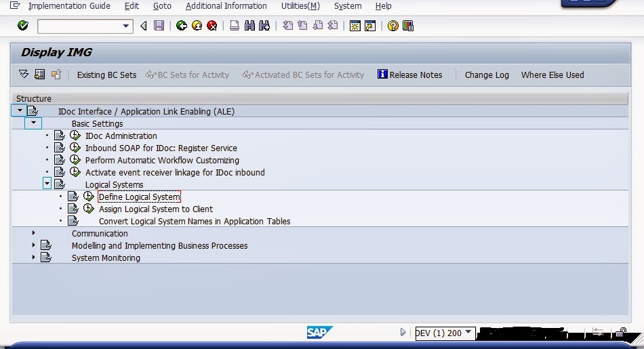Image resolution: width=644 pixels, height=349 pixels.
Task: Click the First Page icon
Action: pyautogui.click(x=288, y=26)
